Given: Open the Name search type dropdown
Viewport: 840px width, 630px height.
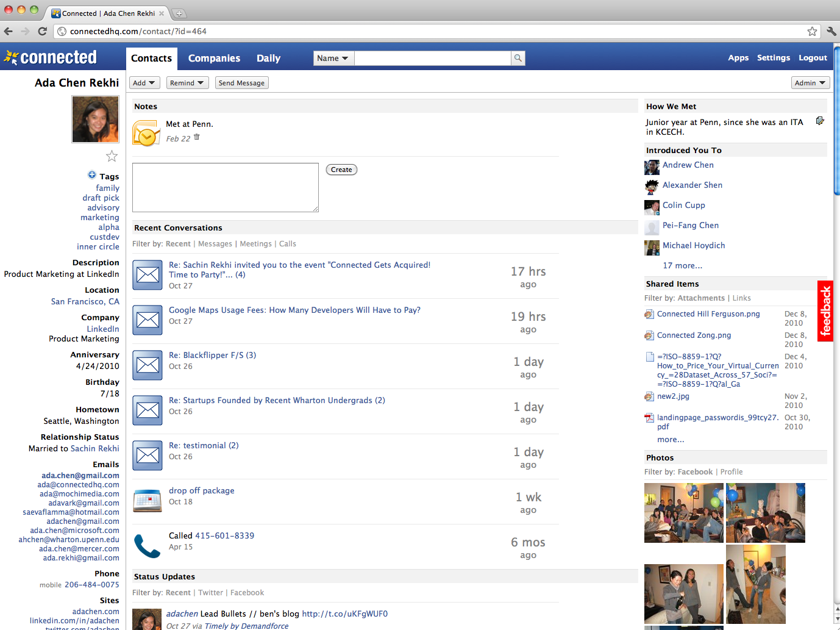Looking at the screenshot, I should tap(333, 58).
